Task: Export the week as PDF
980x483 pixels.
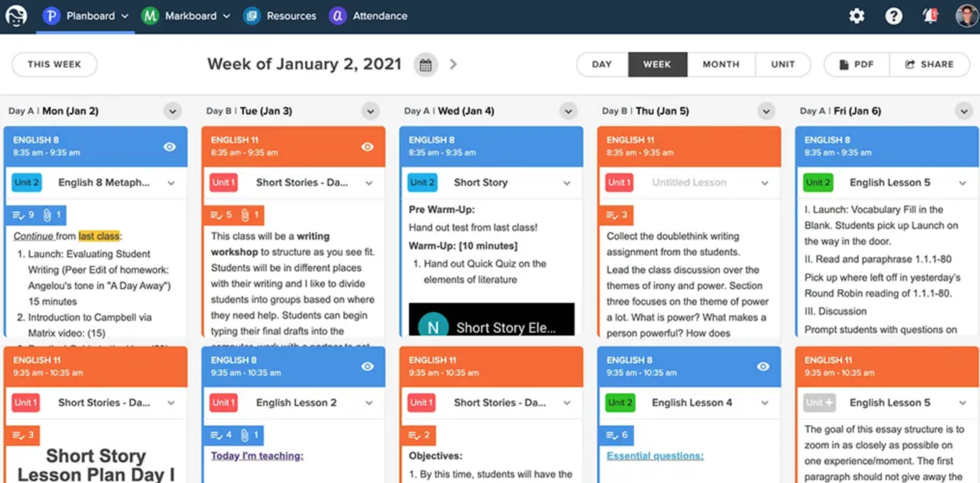Action: click(856, 64)
